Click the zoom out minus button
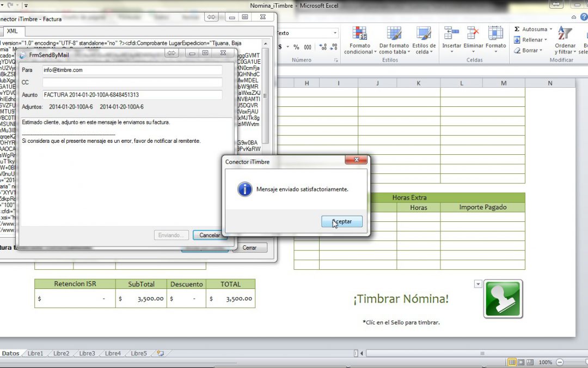This screenshot has height=368, width=588. (x=559, y=362)
